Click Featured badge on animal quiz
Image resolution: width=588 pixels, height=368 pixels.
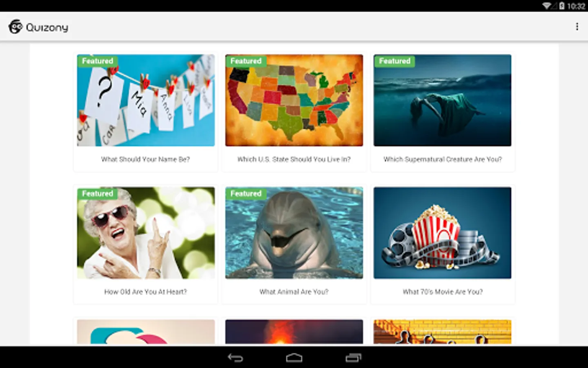tap(246, 193)
